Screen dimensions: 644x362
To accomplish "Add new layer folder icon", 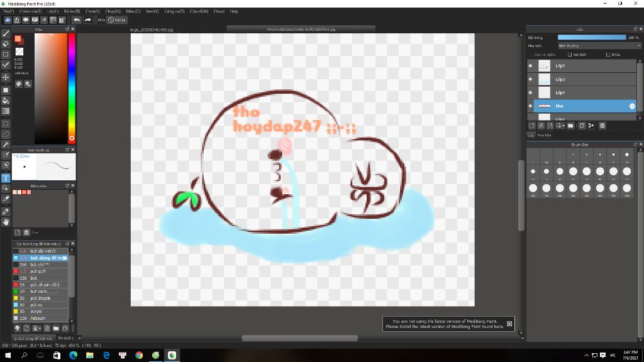I will pos(570,126).
